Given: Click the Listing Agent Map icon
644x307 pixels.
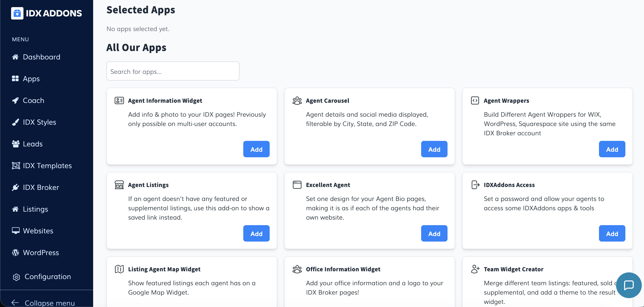Looking at the screenshot, I should pyautogui.click(x=119, y=269).
